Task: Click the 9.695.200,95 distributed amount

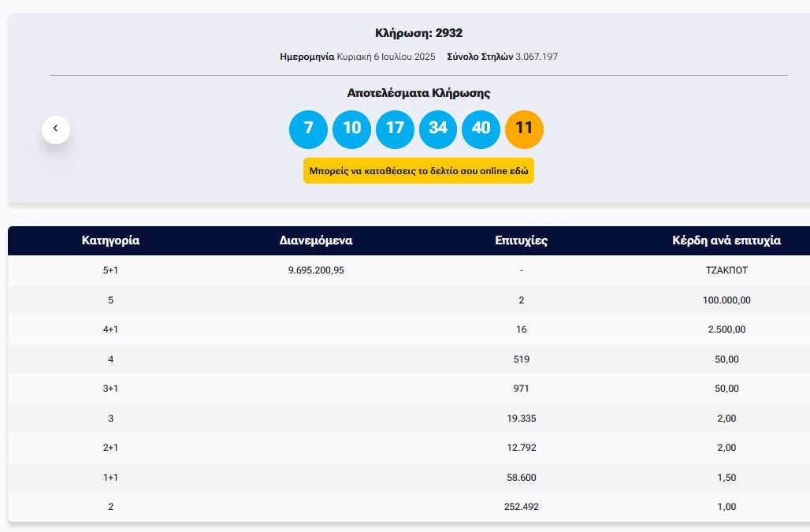Action: pos(316,270)
